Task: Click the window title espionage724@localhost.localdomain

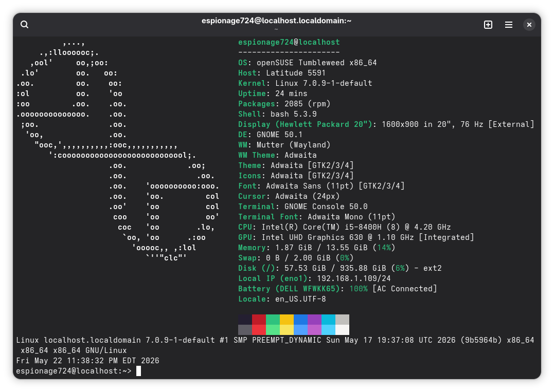Action: click(276, 21)
